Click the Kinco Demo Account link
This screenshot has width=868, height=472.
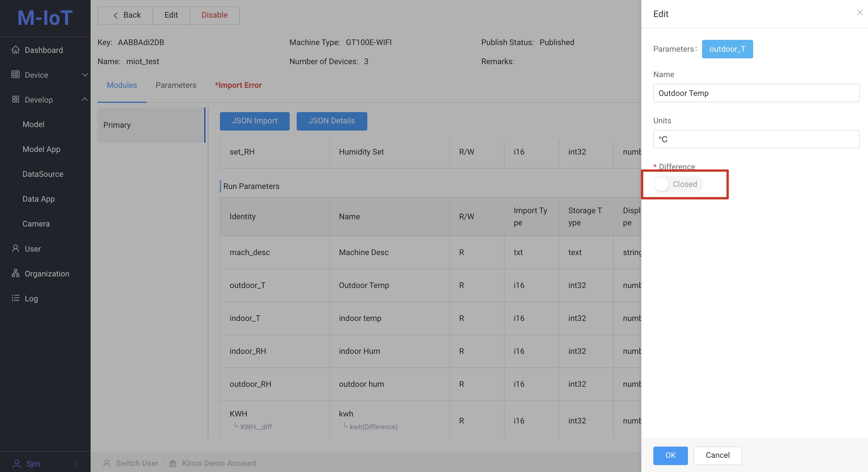pos(219,463)
